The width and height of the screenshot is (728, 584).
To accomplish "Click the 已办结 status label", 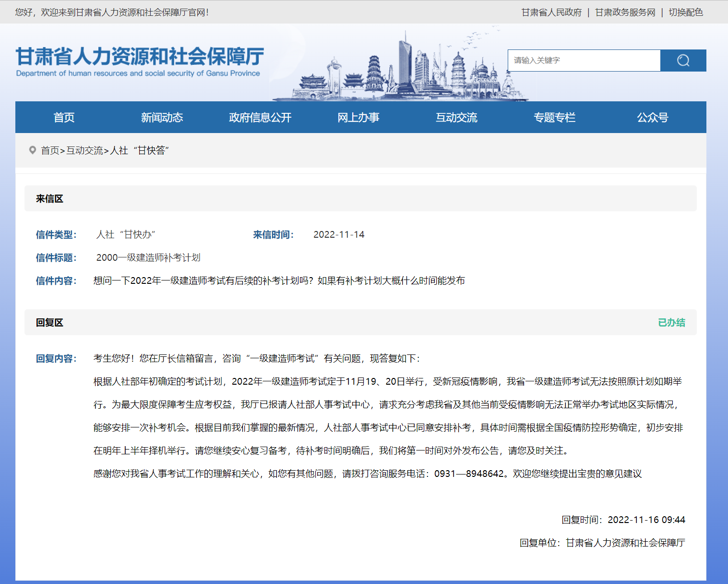I will click(671, 323).
